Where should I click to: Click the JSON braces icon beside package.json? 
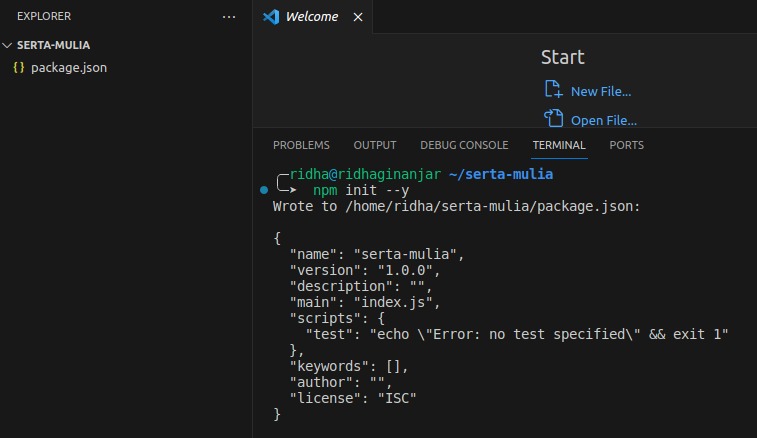click(x=19, y=68)
